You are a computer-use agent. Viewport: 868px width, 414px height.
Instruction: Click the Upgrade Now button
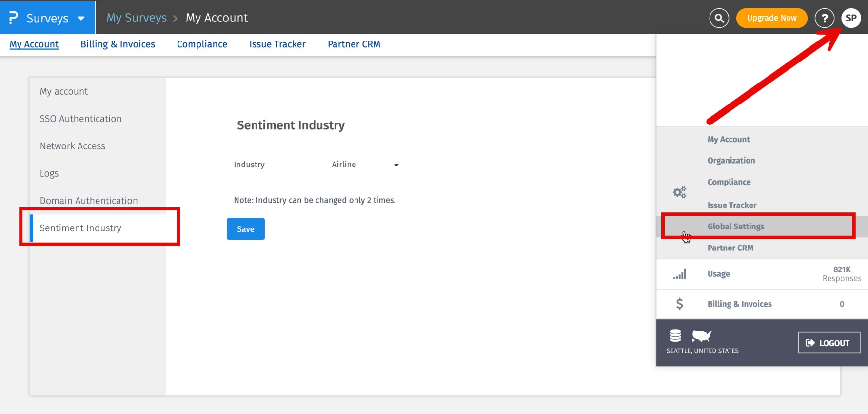[771, 18]
